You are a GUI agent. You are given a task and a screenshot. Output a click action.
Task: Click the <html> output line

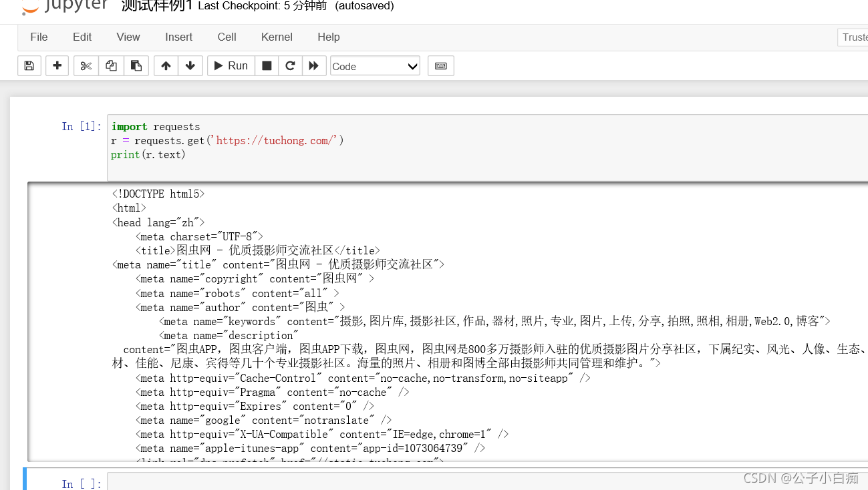(x=129, y=208)
